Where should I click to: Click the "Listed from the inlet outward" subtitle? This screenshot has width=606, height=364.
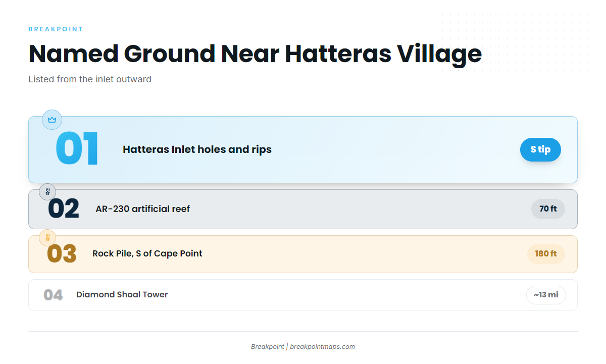90,79
